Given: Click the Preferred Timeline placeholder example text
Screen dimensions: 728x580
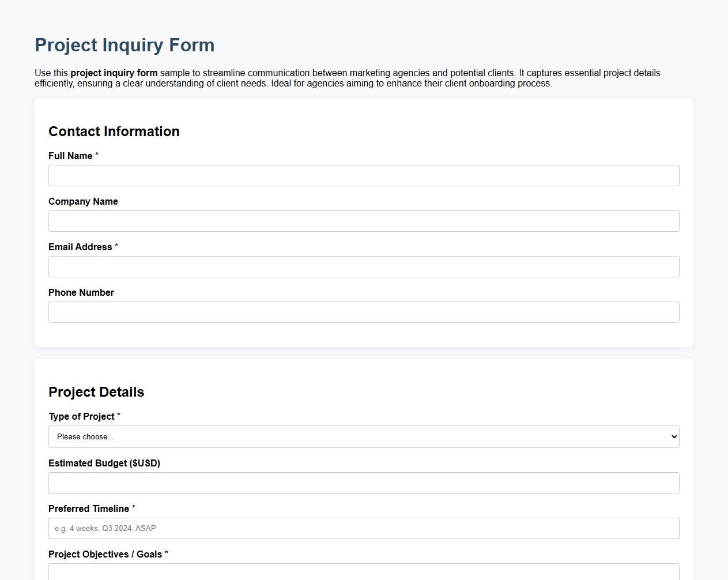Looking at the screenshot, I should (104, 528).
